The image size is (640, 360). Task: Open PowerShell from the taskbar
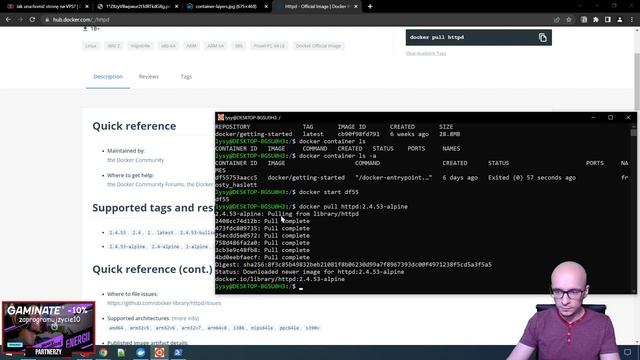[178, 353]
